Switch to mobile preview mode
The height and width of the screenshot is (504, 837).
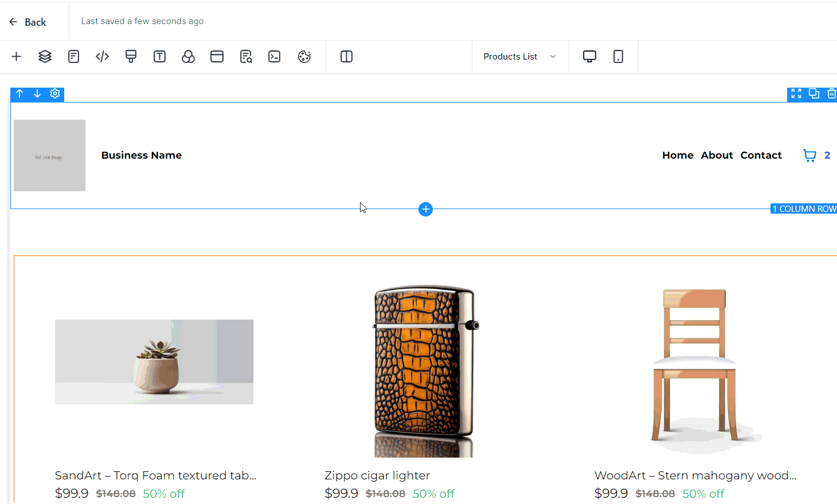tap(618, 56)
